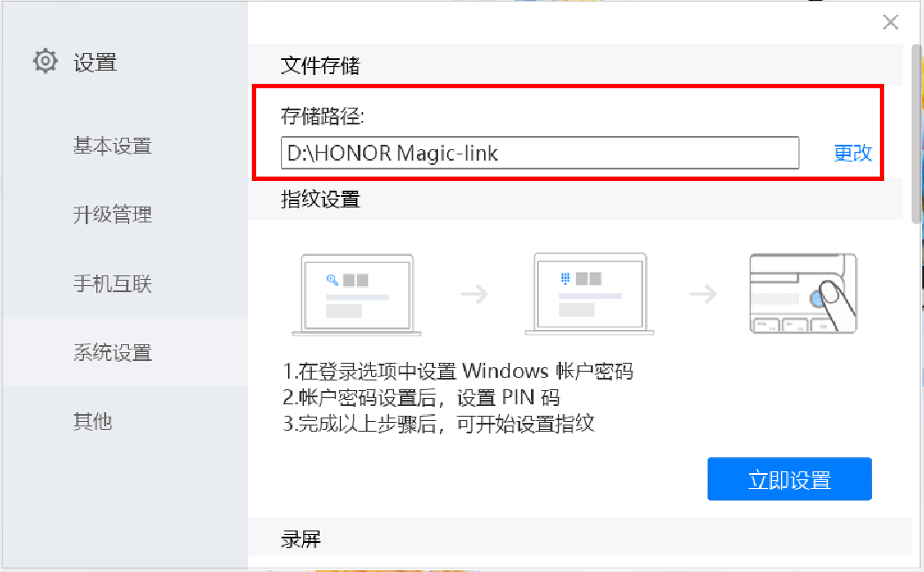This screenshot has width=924, height=572.
Task: Click the storage path field showing D:\HONOR Magic-link
Action: coord(540,154)
